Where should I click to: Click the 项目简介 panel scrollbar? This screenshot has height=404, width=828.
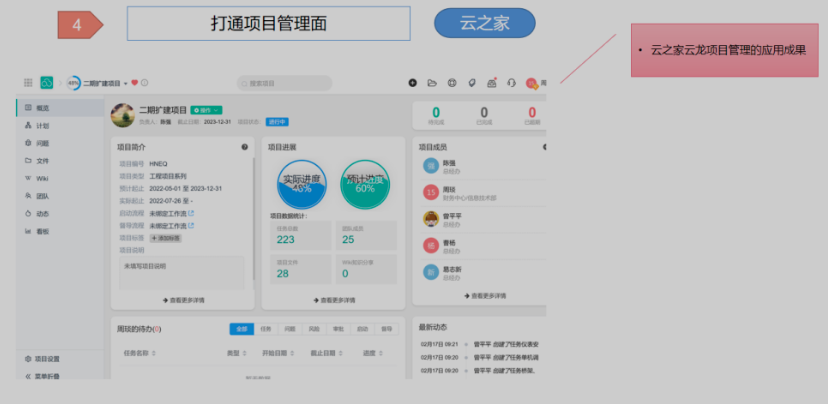[x=253, y=219]
